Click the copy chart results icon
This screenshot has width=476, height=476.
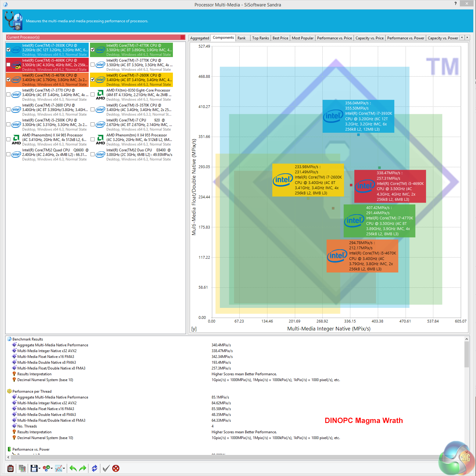(x=22, y=468)
